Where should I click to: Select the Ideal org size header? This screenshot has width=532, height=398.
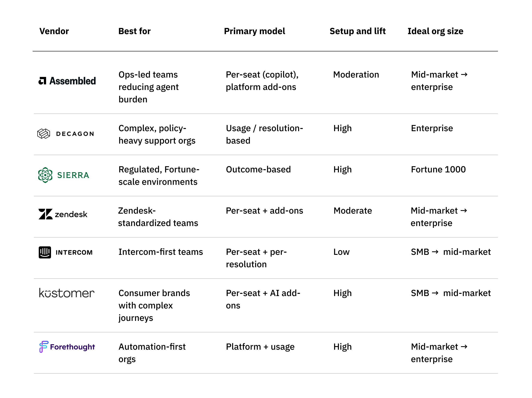point(435,31)
